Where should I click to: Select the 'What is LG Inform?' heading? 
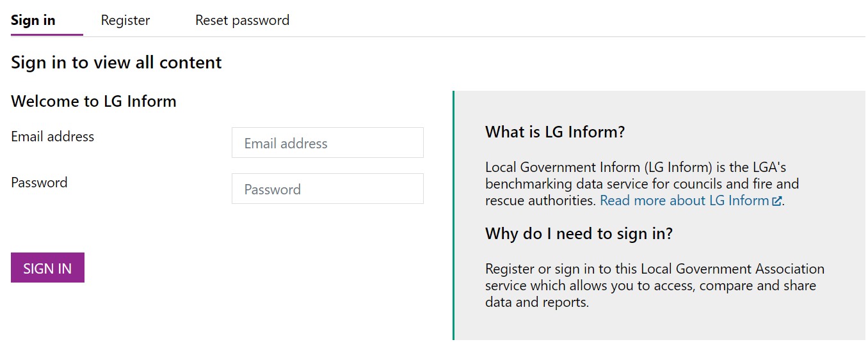point(555,132)
